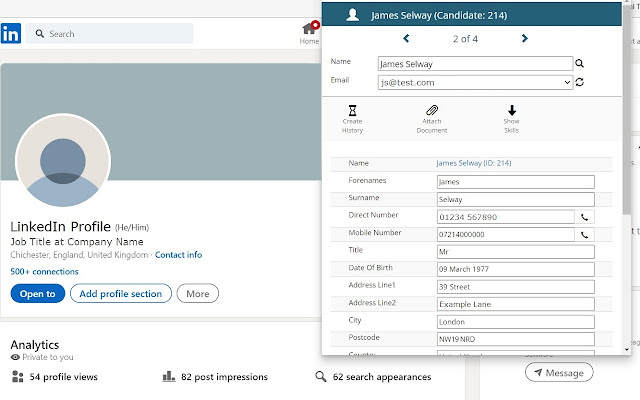640x400 pixels.
Task: Click the search magnifier icon in LinkedIn bar
Action: (x=40, y=33)
